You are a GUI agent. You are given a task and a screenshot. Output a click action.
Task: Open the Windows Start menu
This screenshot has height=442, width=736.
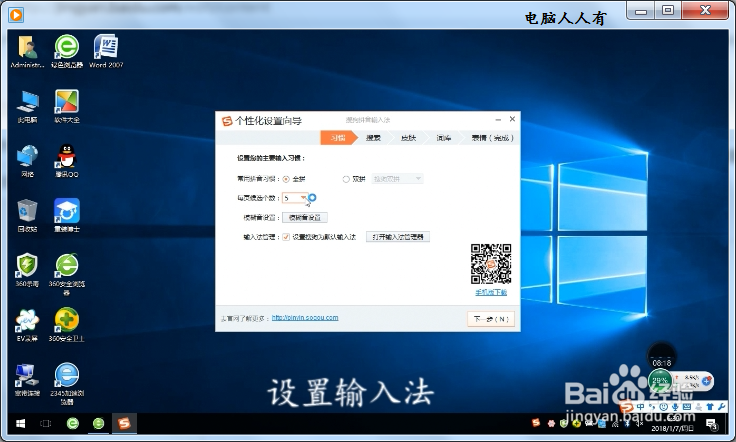click(x=20, y=424)
